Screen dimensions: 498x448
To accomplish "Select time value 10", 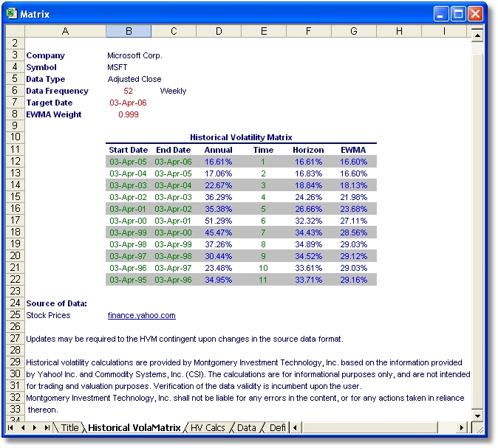I will [263, 268].
